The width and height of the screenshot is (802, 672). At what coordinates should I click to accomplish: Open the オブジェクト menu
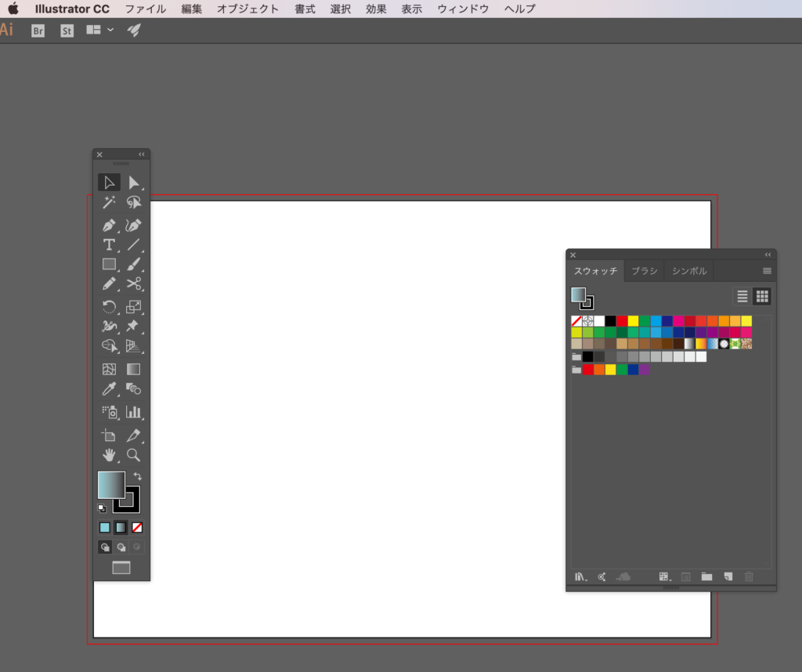coord(247,9)
